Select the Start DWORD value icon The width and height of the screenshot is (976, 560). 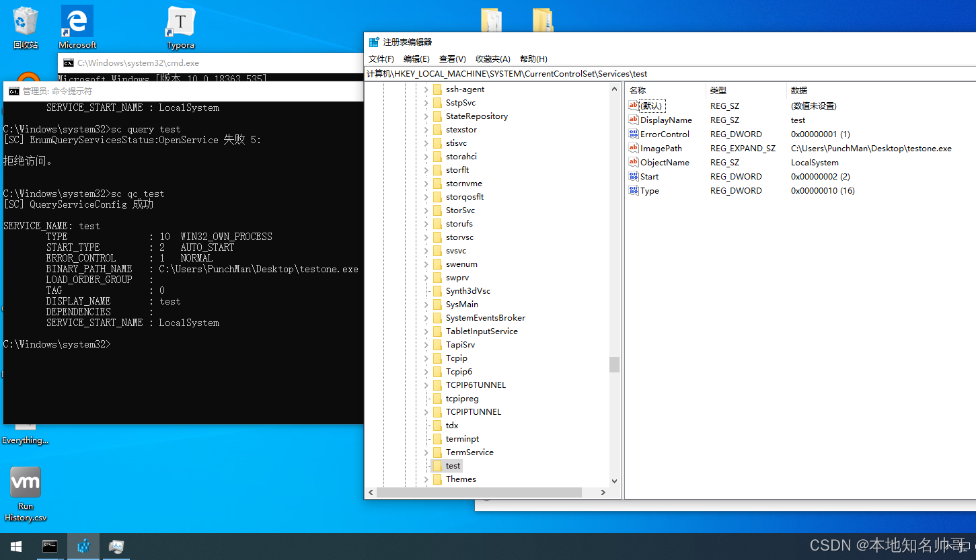[x=633, y=176]
